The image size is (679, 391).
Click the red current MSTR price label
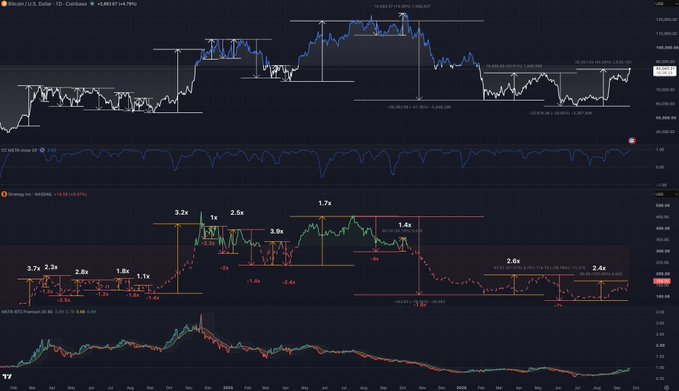click(662, 281)
